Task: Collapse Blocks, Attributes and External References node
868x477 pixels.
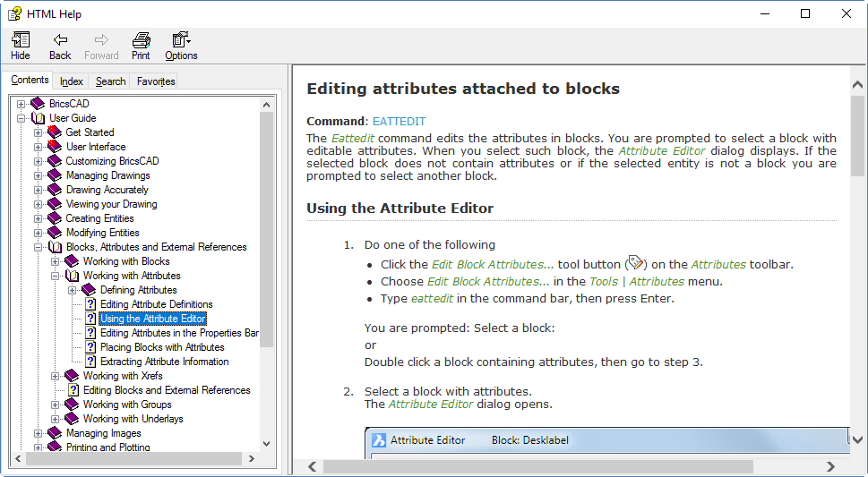Action: [x=39, y=247]
